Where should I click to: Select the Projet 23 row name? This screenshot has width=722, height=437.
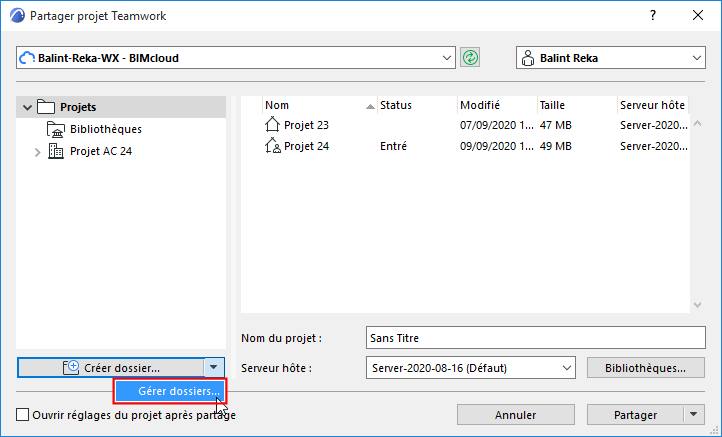(x=306, y=125)
